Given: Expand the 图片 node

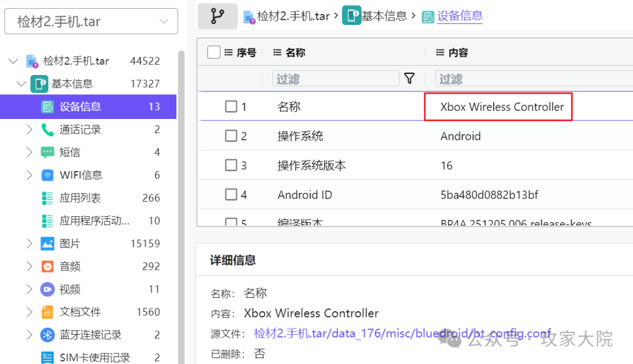Looking at the screenshot, I should tap(29, 244).
